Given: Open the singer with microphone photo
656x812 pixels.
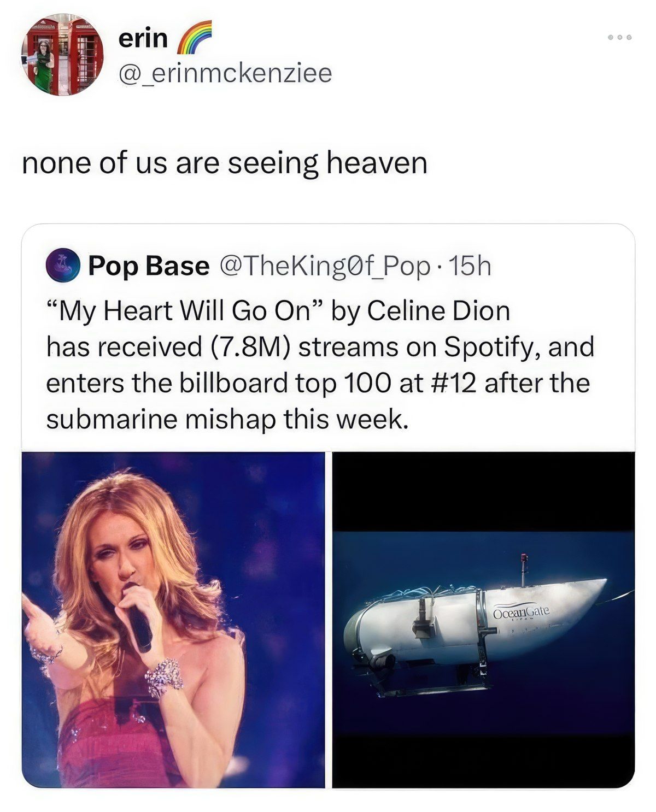Looking at the screenshot, I should click(x=173, y=620).
